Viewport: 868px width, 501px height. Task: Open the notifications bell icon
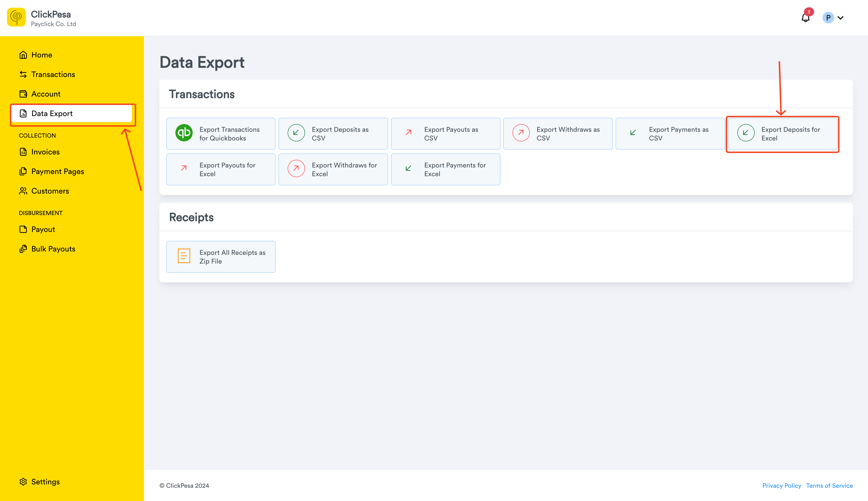pyautogui.click(x=805, y=18)
